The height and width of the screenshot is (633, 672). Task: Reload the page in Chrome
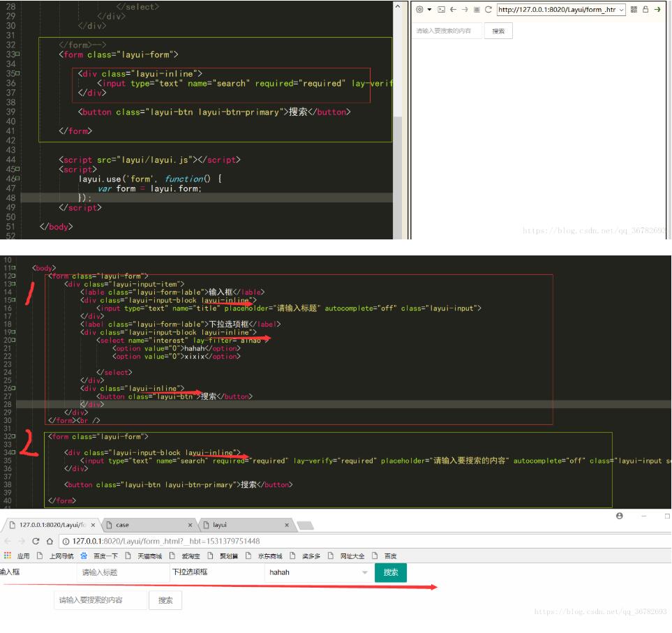[36, 542]
